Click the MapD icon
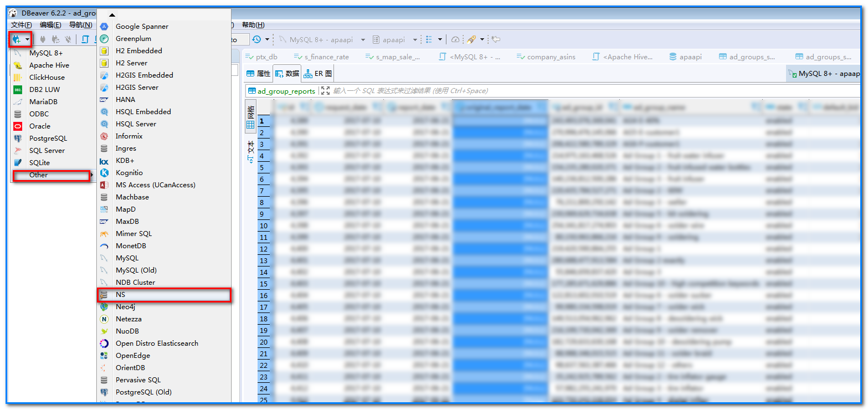The height and width of the screenshot is (410, 868). pos(104,209)
